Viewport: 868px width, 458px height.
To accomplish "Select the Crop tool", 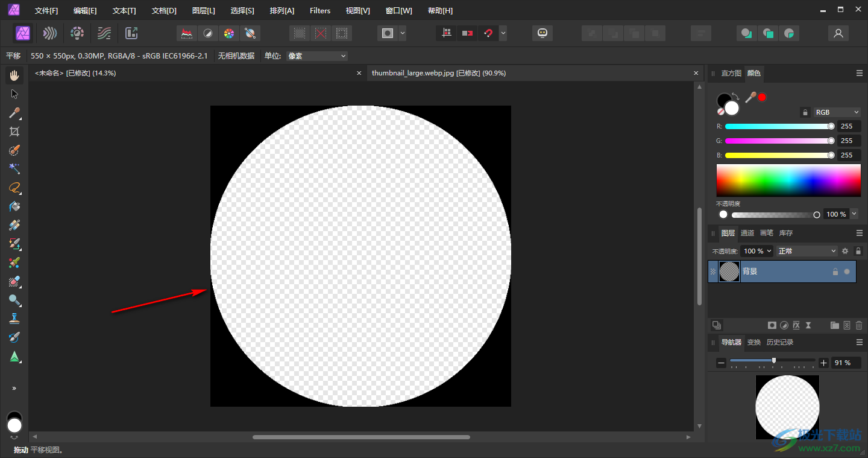I will (14, 132).
